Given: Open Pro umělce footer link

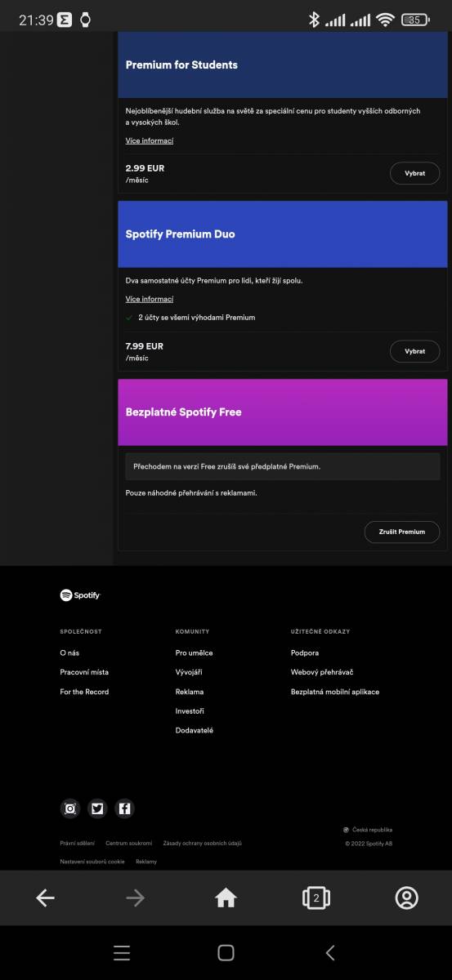Looking at the screenshot, I should 195,653.
